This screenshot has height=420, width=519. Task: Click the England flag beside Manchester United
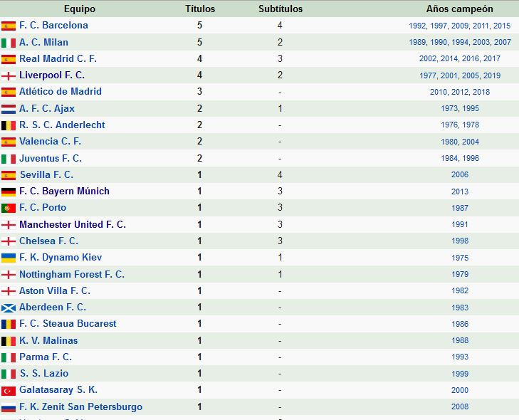pyautogui.click(x=9, y=225)
